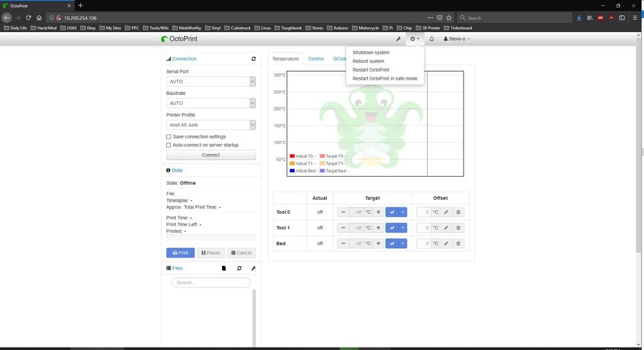Refresh the Files list

(x=240, y=268)
